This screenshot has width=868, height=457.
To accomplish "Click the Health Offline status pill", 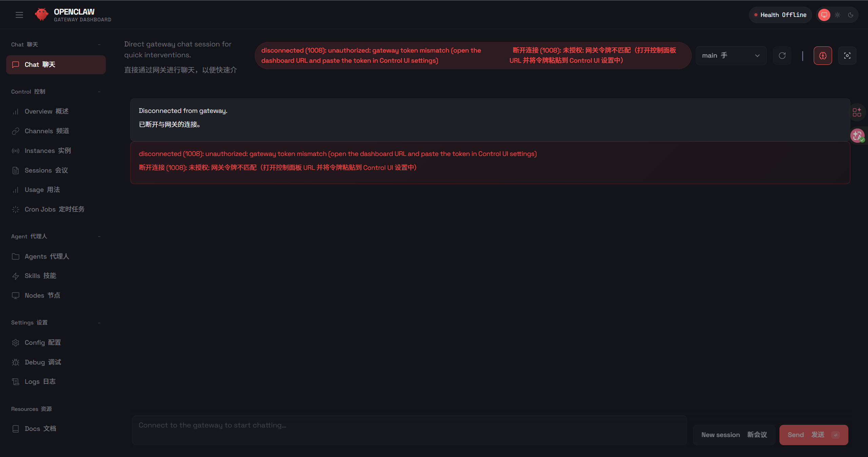I will pos(780,15).
